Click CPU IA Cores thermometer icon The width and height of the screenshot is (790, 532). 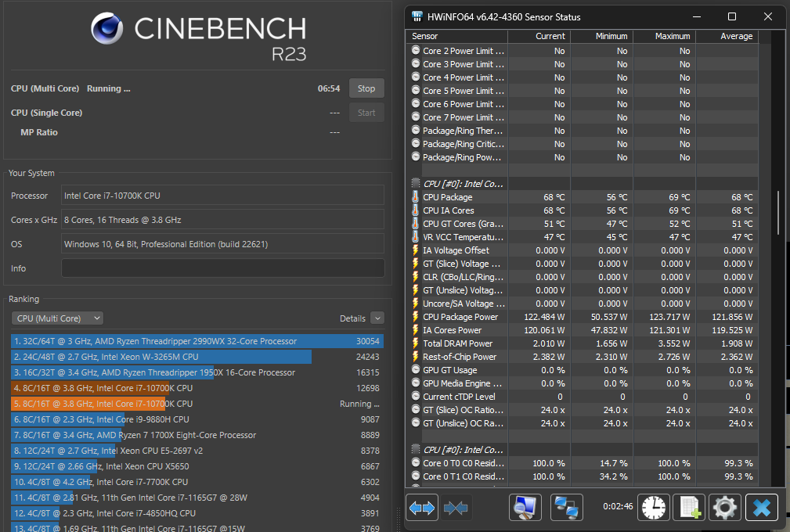(415, 210)
